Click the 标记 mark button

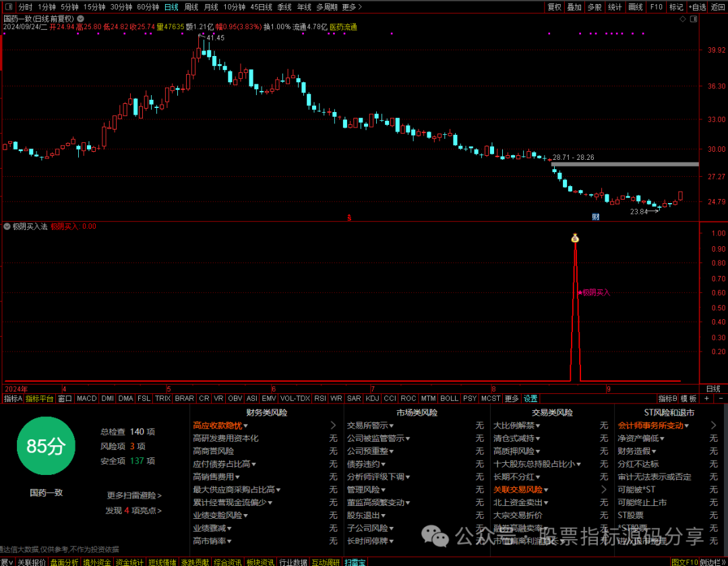(676, 7)
